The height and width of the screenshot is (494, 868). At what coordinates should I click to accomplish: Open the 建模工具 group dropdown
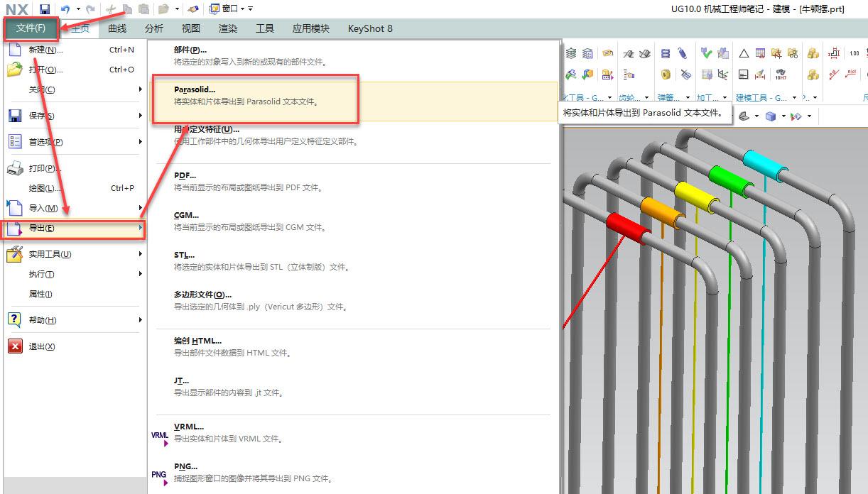click(x=795, y=97)
